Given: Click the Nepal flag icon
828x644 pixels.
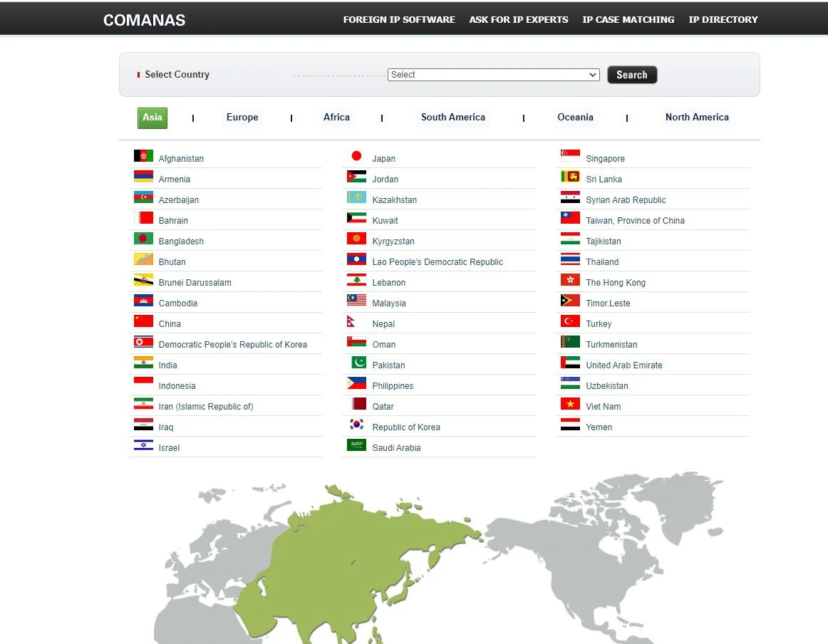Looking at the screenshot, I should [351, 321].
